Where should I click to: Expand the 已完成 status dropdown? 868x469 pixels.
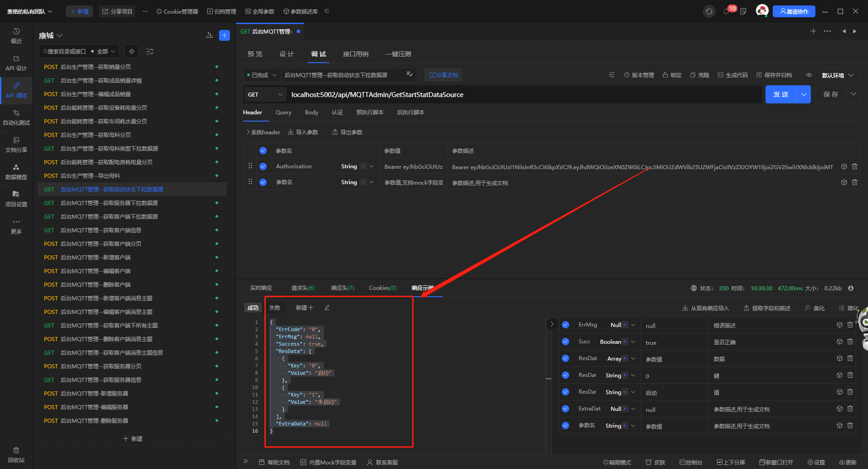tap(262, 75)
